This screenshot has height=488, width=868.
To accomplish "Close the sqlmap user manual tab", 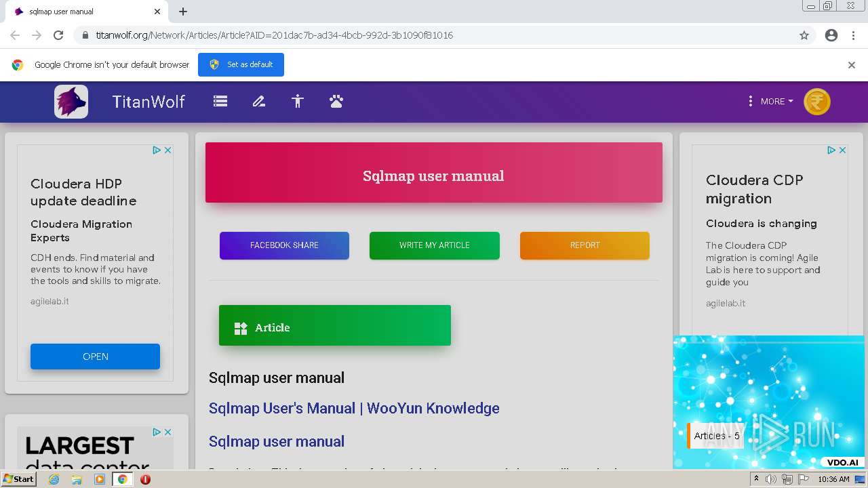I will coord(157,12).
